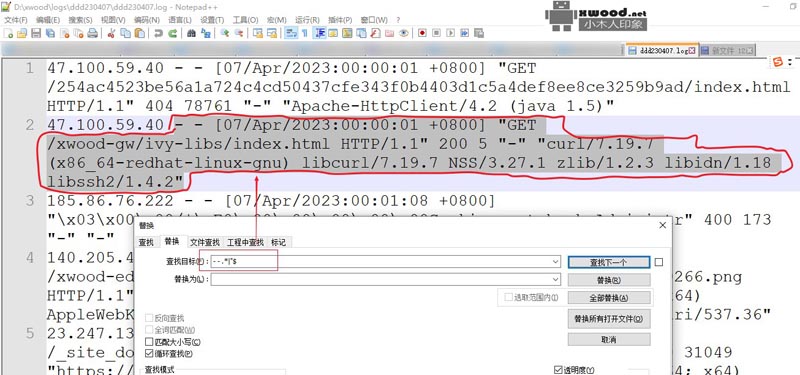Close the 替换 dialog with its X
Image resolution: width=800 pixels, height=375 pixels.
(x=662, y=225)
